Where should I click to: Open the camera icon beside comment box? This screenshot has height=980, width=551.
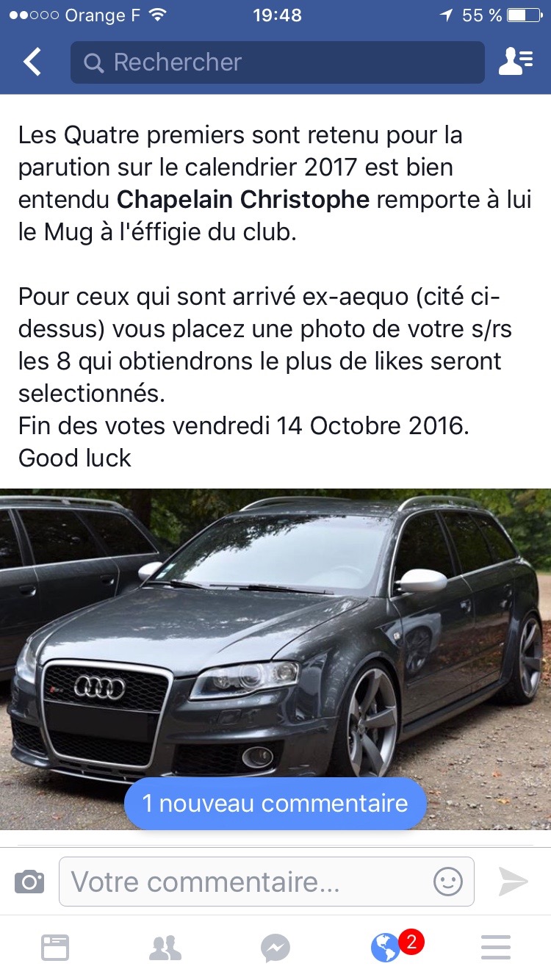point(29,882)
